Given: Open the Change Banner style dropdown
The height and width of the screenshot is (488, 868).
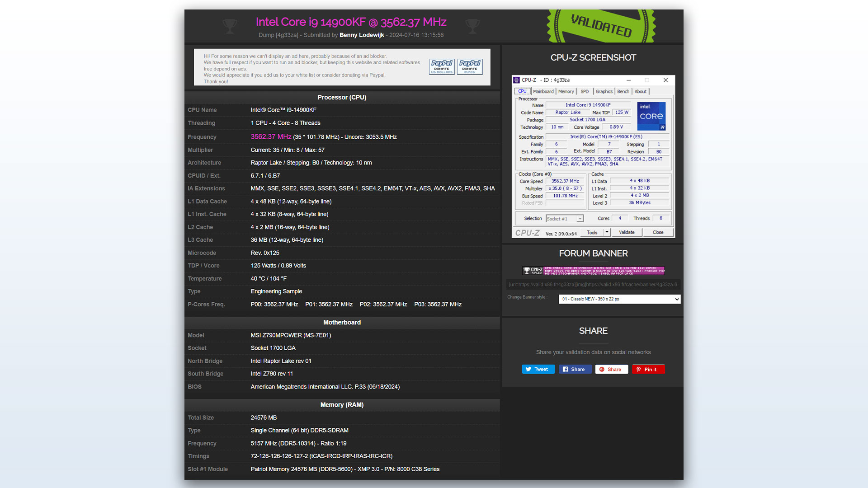Looking at the screenshot, I should point(619,299).
